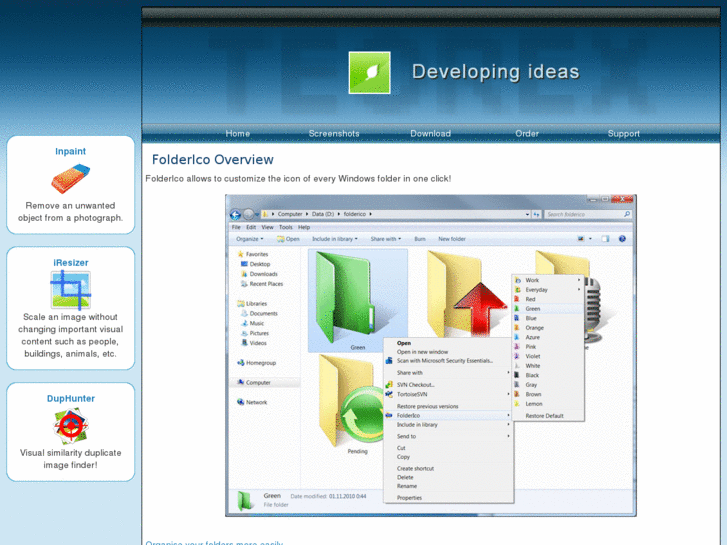This screenshot has width=727, height=545.
Task: Select Desktop in the navigation pane
Action: [x=255, y=264]
